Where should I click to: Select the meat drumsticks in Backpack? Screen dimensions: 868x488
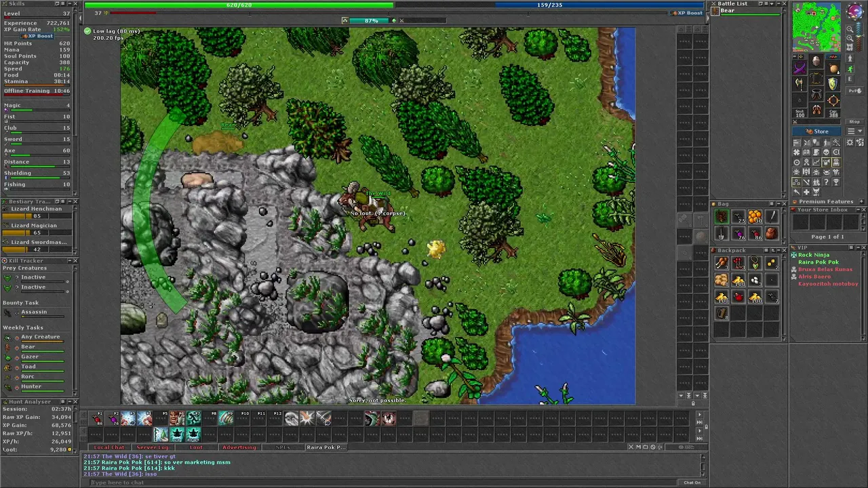tap(722, 264)
